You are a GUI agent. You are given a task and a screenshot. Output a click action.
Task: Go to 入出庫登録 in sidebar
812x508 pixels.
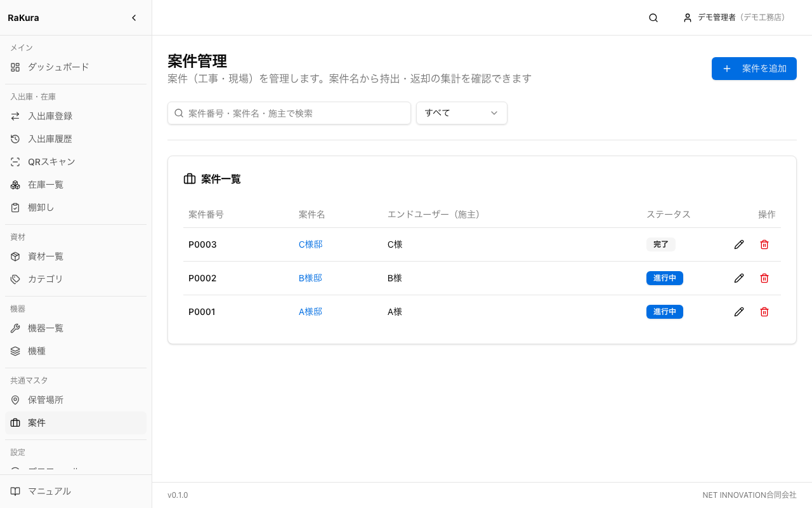click(x=75, y=116)
